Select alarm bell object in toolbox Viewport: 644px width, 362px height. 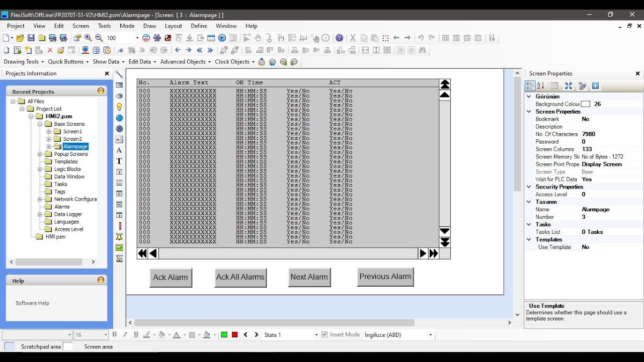tap(119, 236)
